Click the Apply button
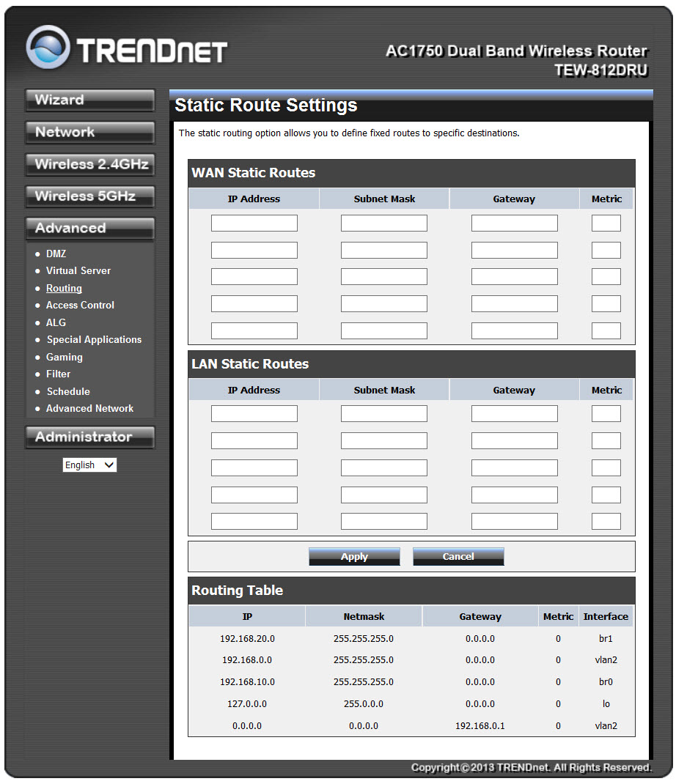This screenshot has width=676, height=784. point(354,557)
